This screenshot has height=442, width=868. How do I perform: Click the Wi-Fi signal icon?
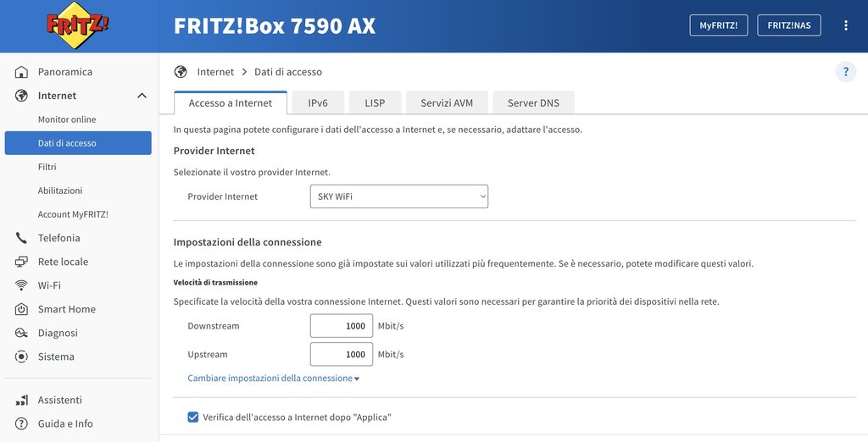pos(22,285)
